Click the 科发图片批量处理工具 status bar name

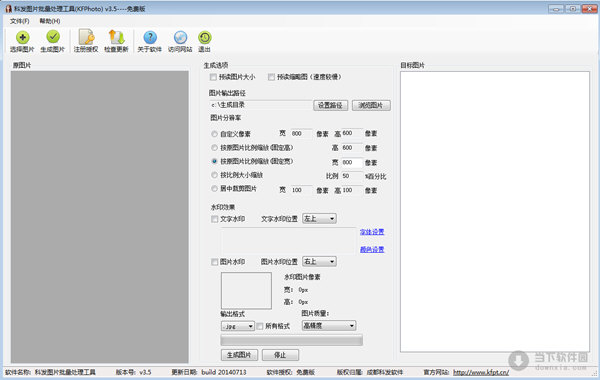(x=65, y=372)
